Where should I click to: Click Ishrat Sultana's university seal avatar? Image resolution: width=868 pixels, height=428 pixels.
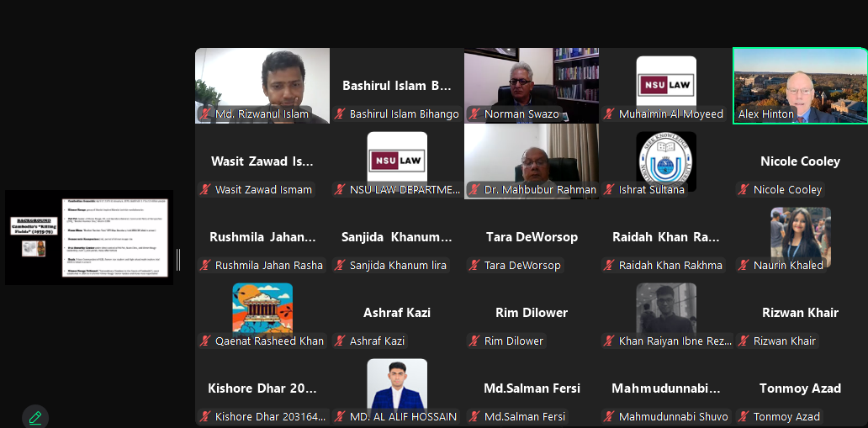(x=666, y=161)
